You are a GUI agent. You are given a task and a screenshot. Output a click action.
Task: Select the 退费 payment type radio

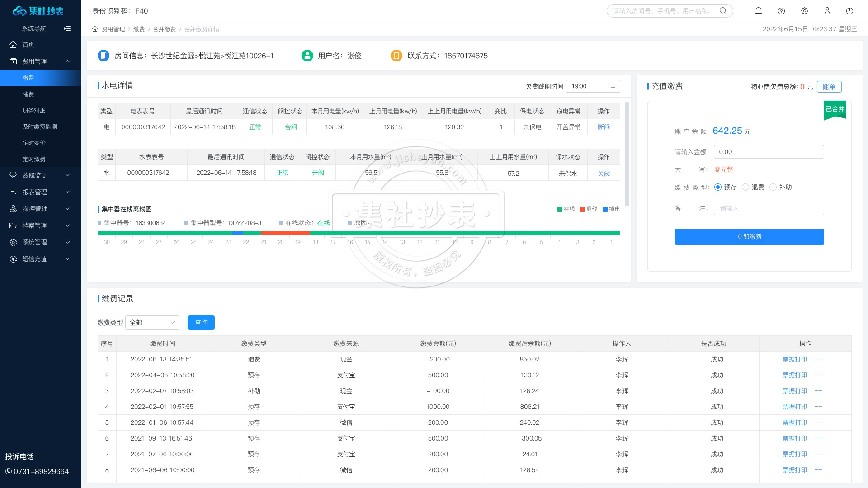tap(745, 187)
